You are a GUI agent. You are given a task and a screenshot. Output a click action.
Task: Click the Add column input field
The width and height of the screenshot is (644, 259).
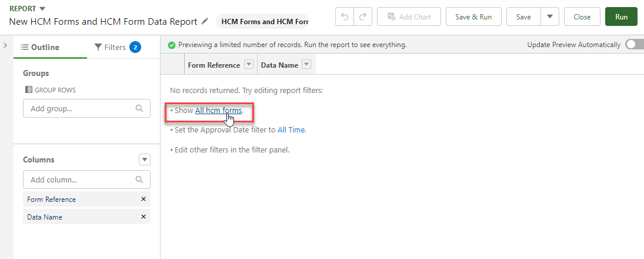79,180
